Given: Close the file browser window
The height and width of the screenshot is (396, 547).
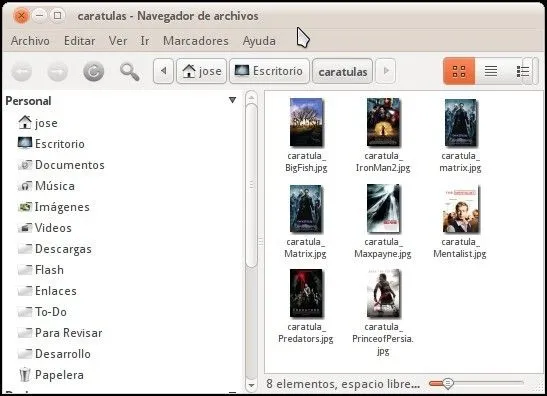Looking at the screenshot, I should [21, 16].
